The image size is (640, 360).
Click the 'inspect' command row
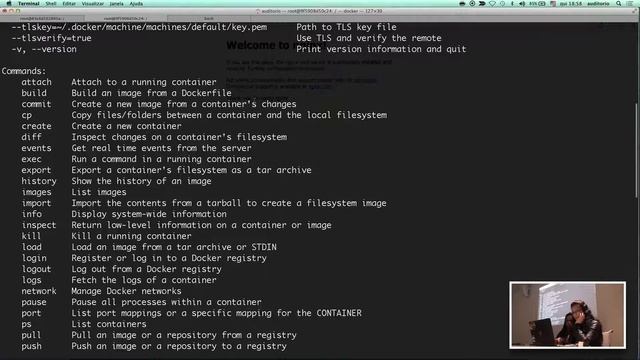pos(176,225)
